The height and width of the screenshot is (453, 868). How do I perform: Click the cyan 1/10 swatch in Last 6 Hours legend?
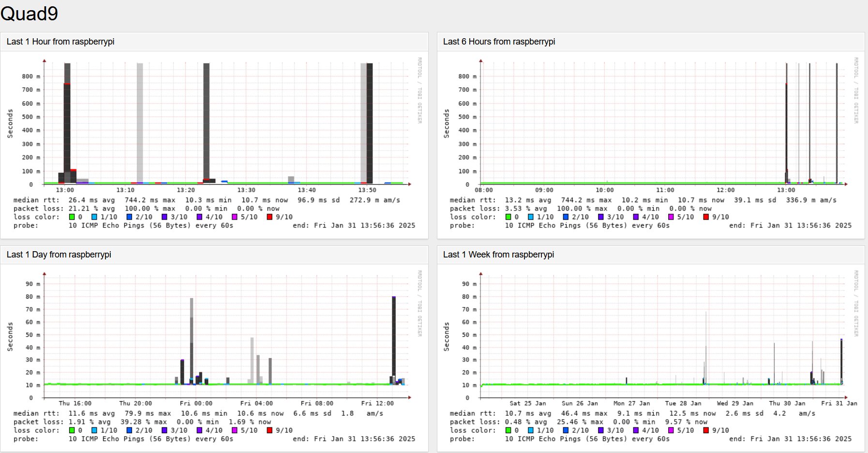[x=531, y=217]
